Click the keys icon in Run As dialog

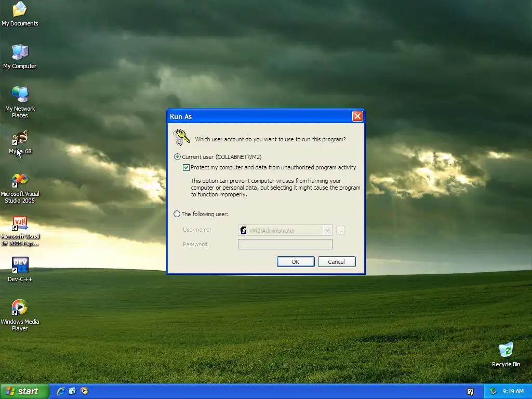tap(181, 137)
